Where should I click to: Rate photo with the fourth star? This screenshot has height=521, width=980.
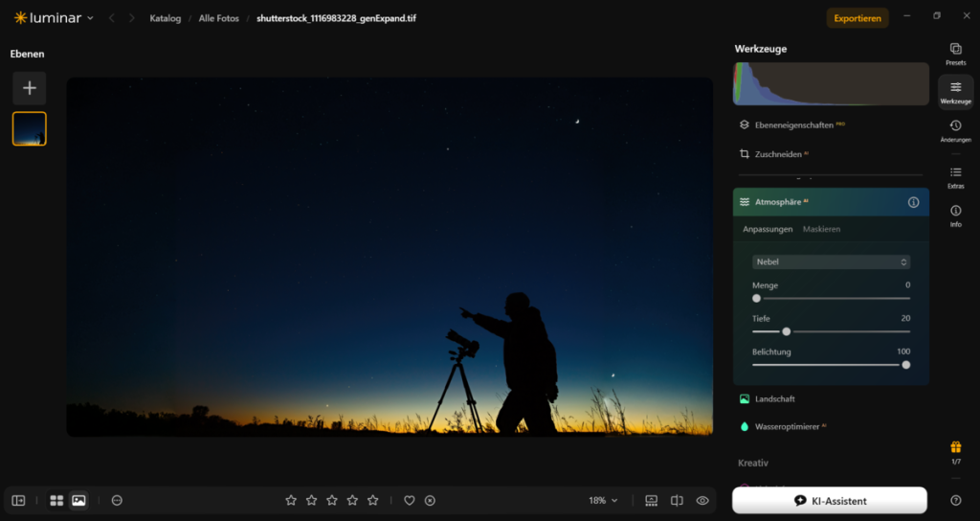[x=352, y=500]
